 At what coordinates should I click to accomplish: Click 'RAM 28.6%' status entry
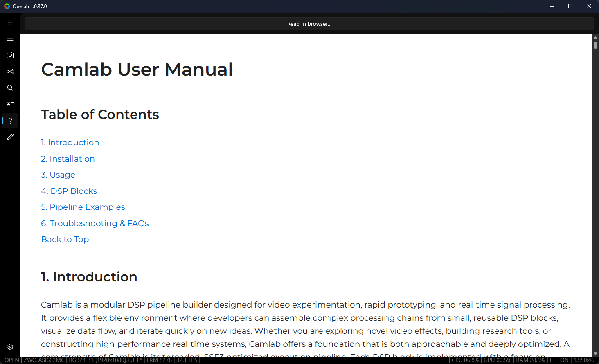(x=530, y=360)
